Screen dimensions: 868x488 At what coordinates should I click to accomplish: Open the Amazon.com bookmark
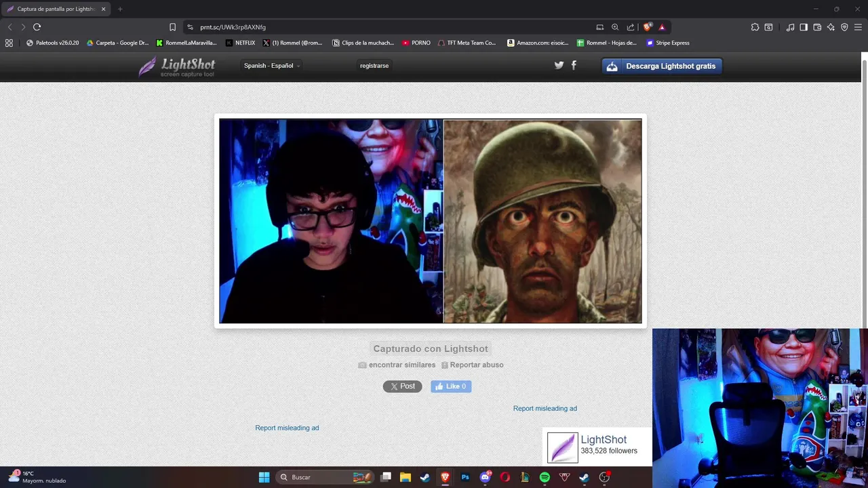[538, 43]
